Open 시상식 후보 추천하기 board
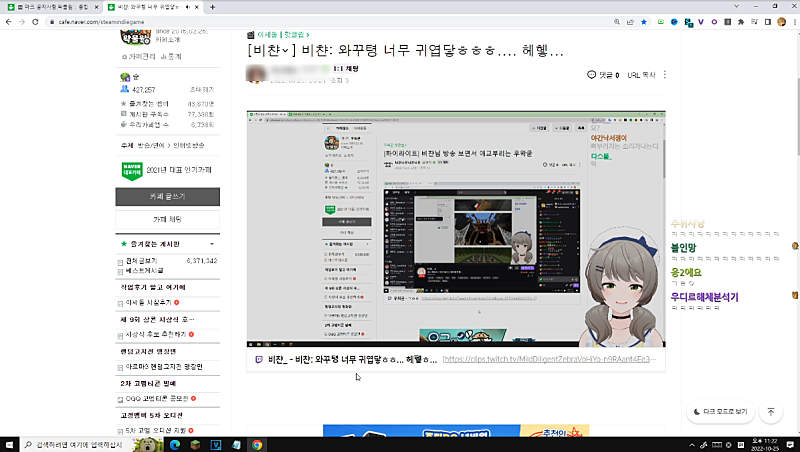The height and width of the screenshot is (452, 800). [156, 334]
